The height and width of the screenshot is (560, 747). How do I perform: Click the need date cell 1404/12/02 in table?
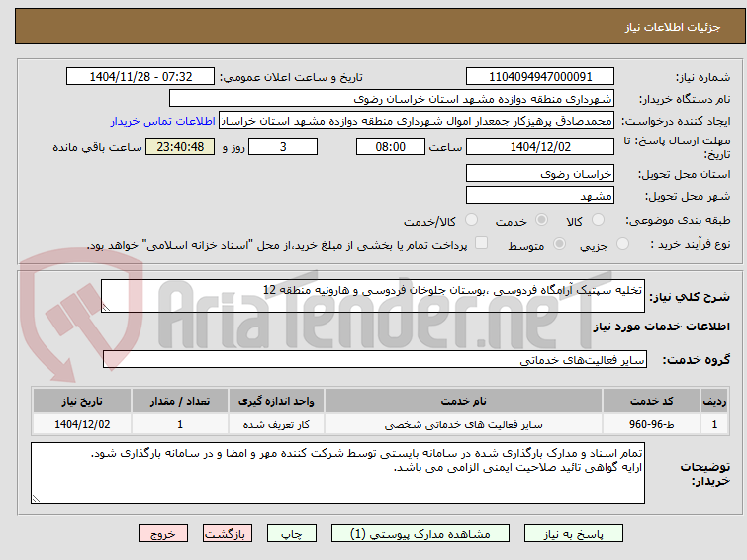click(82, 424)
